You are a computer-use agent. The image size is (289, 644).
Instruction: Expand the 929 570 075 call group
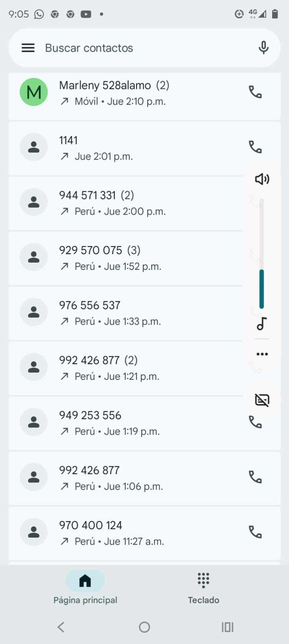tap(121, 258)
